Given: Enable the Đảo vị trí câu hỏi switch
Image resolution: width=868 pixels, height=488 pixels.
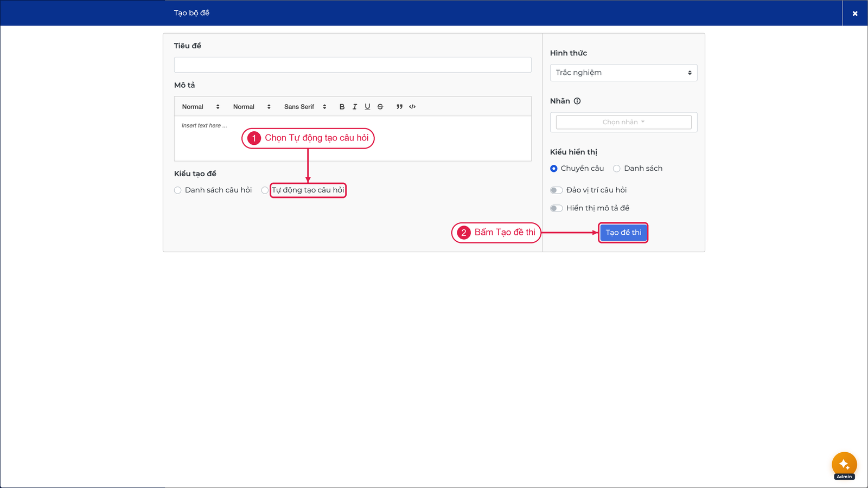Looking at the screenshot, I should click(556, 190).
